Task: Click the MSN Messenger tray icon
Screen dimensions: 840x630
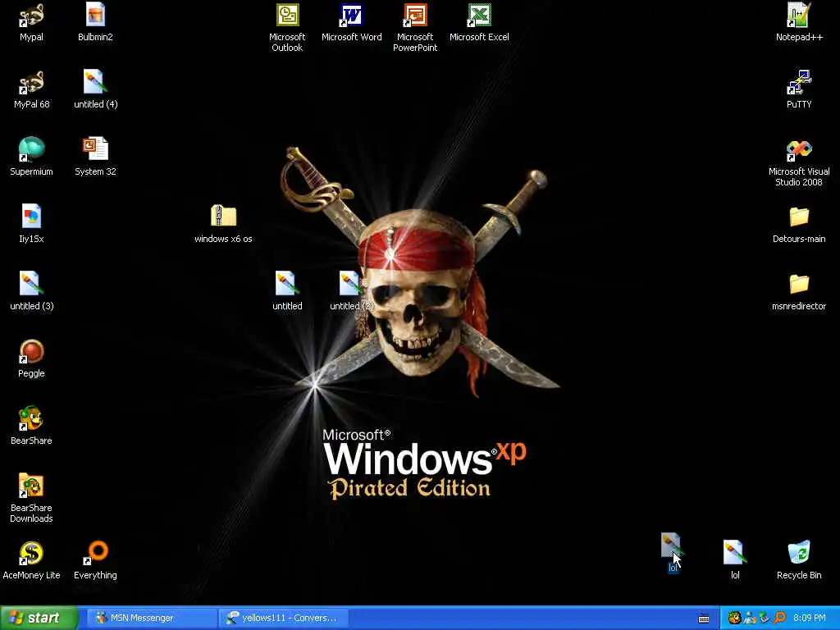Action: [750, 618]
